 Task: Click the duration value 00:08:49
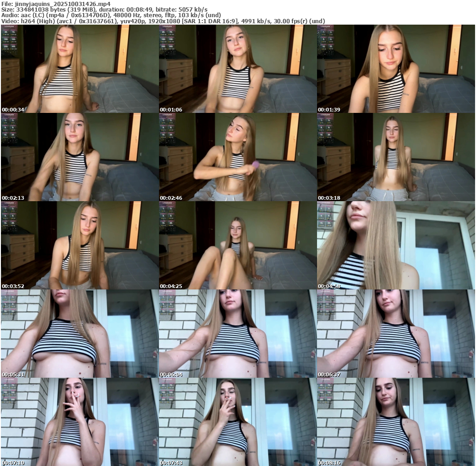point(139,9)
